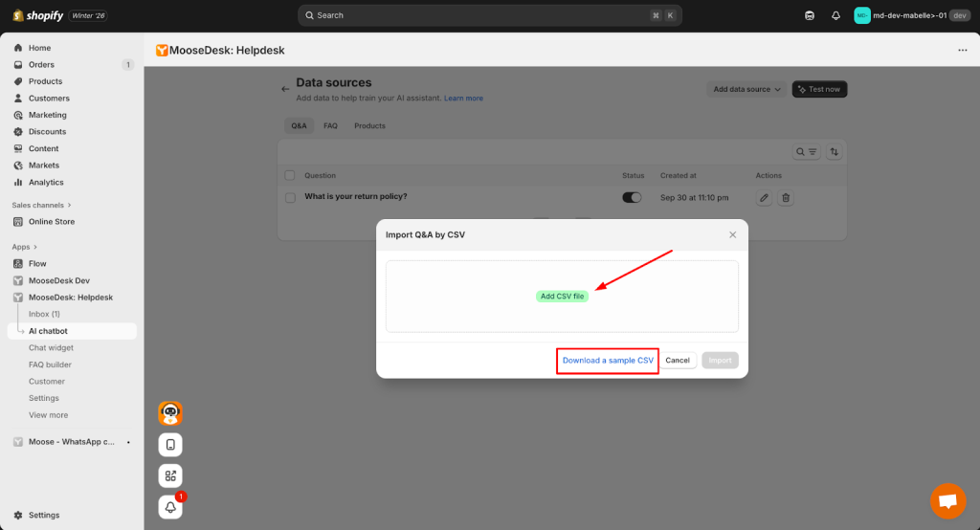Click the edit pencil icon for return policy
Image resolution: width=980 pixels, height=530 pixels.
764,198
